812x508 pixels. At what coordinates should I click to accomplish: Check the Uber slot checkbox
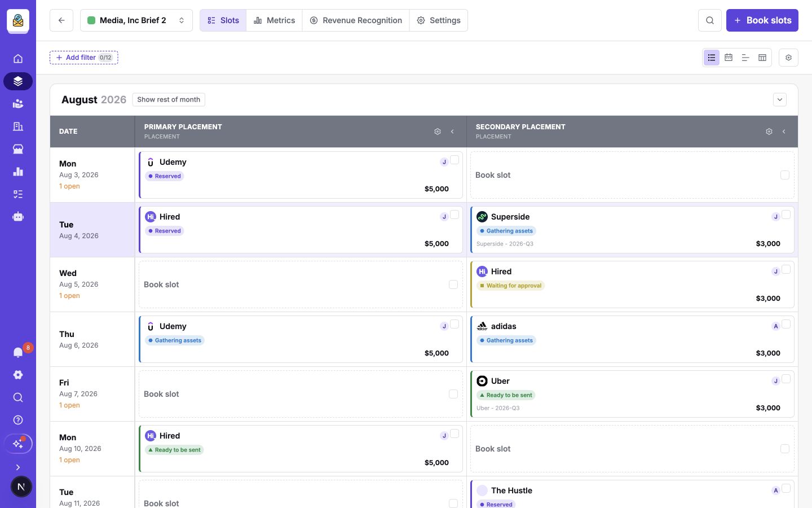[x=786, y=379]
